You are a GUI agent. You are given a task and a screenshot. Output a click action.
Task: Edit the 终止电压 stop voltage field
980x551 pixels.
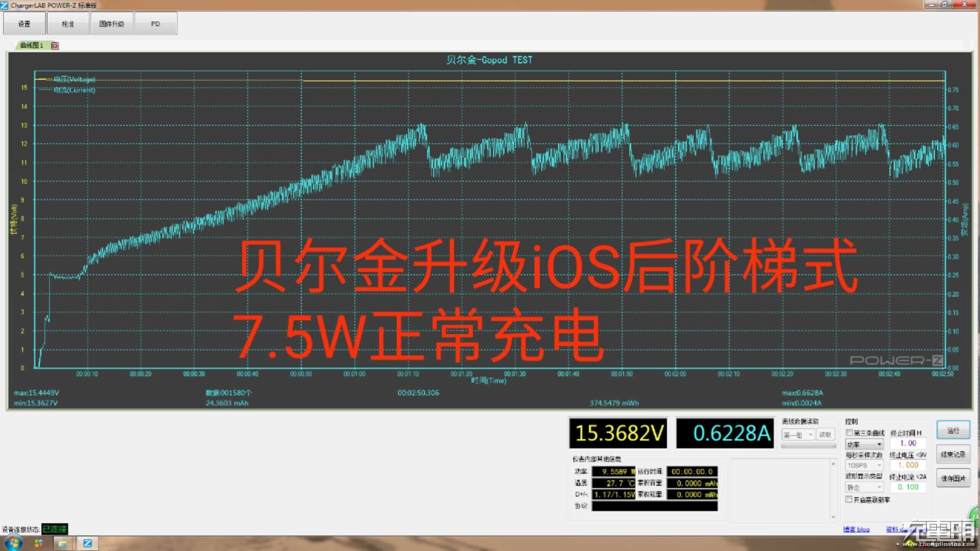click(x=908, y=465)
